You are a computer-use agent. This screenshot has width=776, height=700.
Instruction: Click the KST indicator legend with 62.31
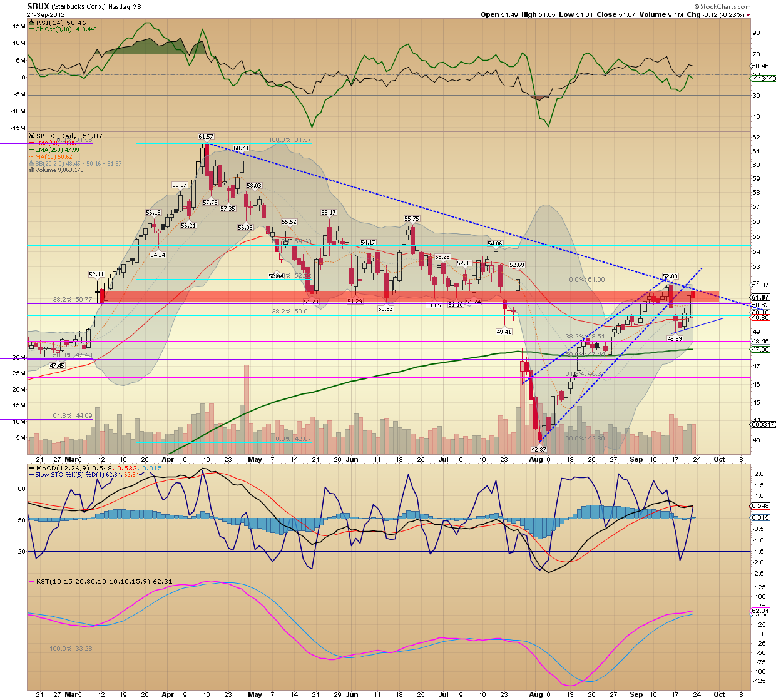click(104, 582)
